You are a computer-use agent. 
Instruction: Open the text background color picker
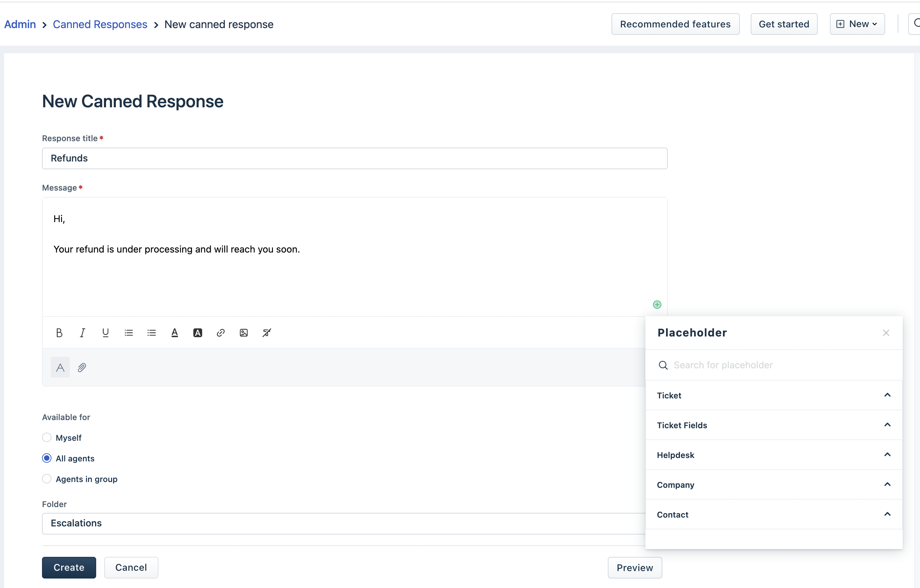pyautogui.click(x=197, y=333)
